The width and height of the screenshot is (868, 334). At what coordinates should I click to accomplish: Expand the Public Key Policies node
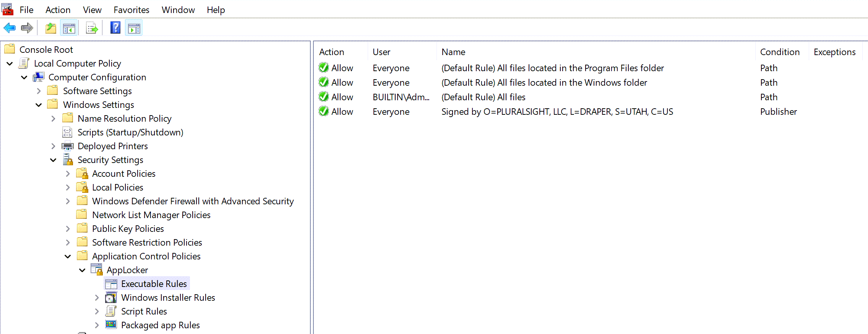click(x=68, y=229)
